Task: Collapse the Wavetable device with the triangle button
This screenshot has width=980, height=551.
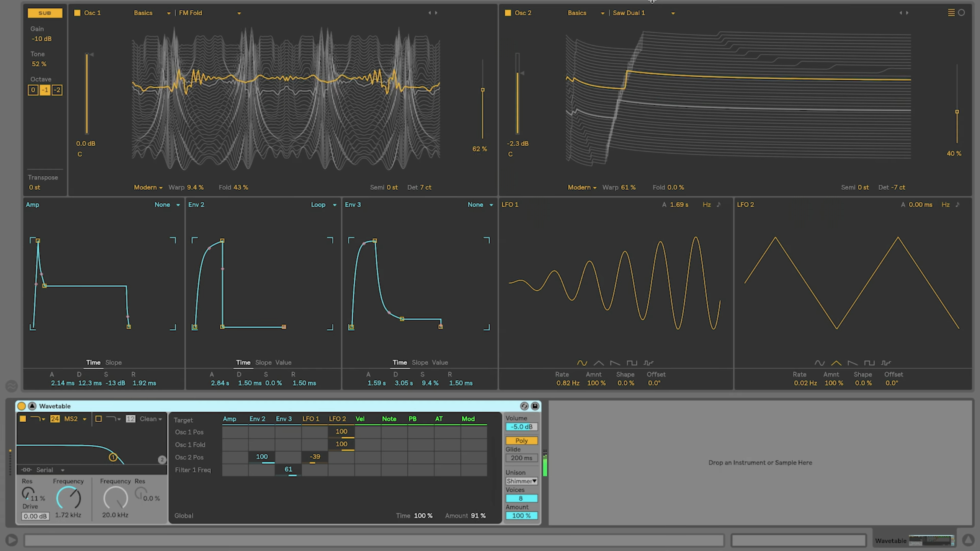Action: coord(32,406)
